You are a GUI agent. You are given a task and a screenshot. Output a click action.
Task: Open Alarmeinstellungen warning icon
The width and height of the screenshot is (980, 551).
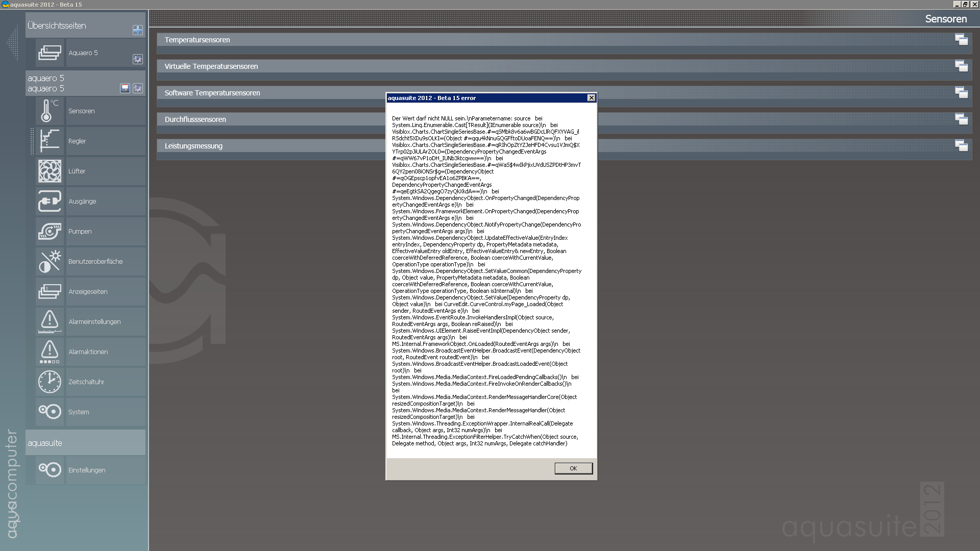[x=50, y=321]
